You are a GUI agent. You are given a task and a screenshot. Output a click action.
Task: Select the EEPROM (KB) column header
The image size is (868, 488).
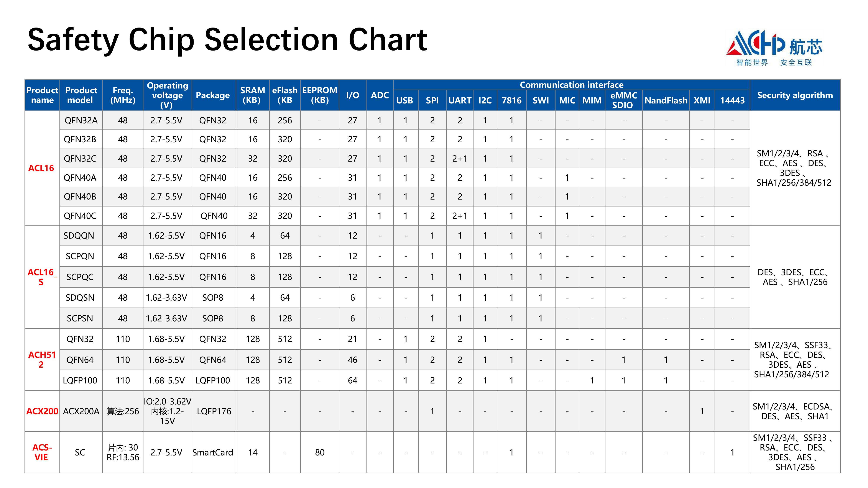pyautogui.click(x=319, y=95)
